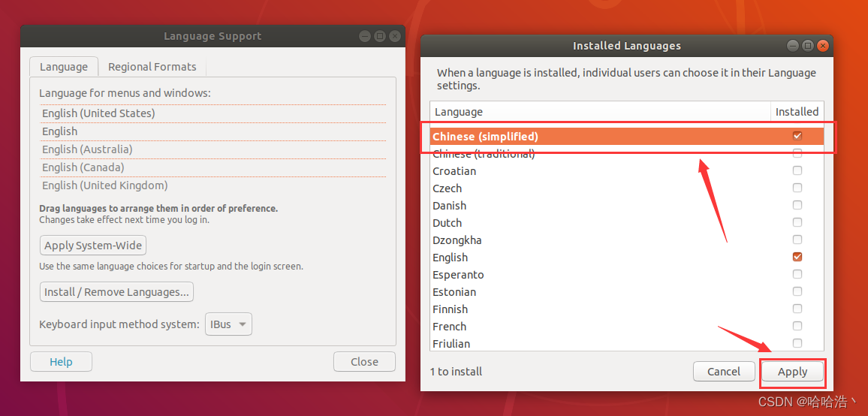Check the Danish installed box
Viewport: 868px width, 416px height.
click(x=797, y=206)
